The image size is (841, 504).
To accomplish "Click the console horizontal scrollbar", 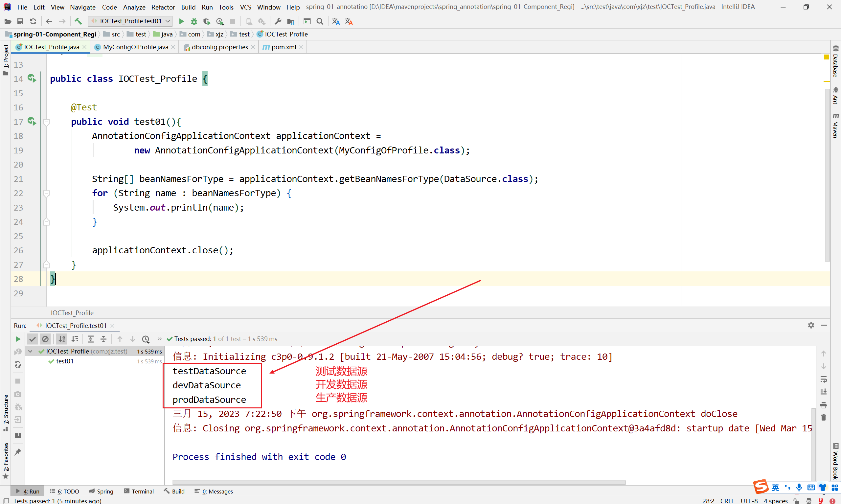I will (x=398, y=482).
